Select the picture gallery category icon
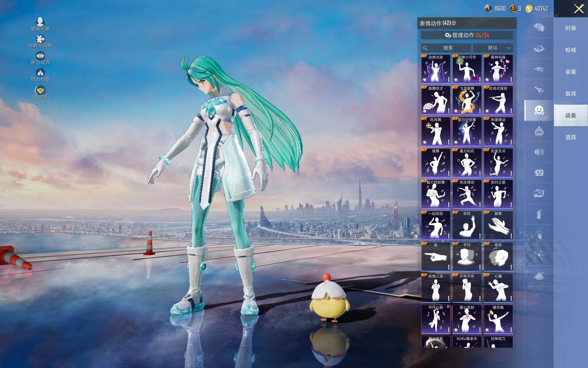The height and width of the screenshot is (368, 588). [x=539, y=193]
